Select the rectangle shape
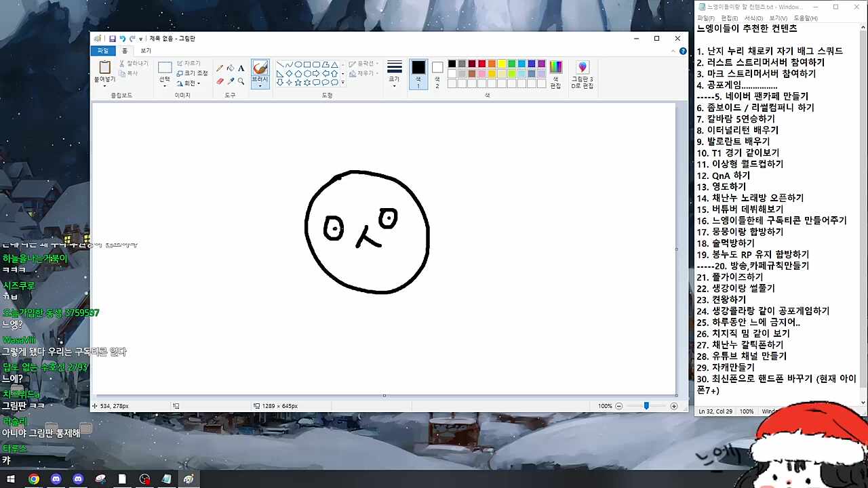The image size is (868, 488). (x=307, y=64)
